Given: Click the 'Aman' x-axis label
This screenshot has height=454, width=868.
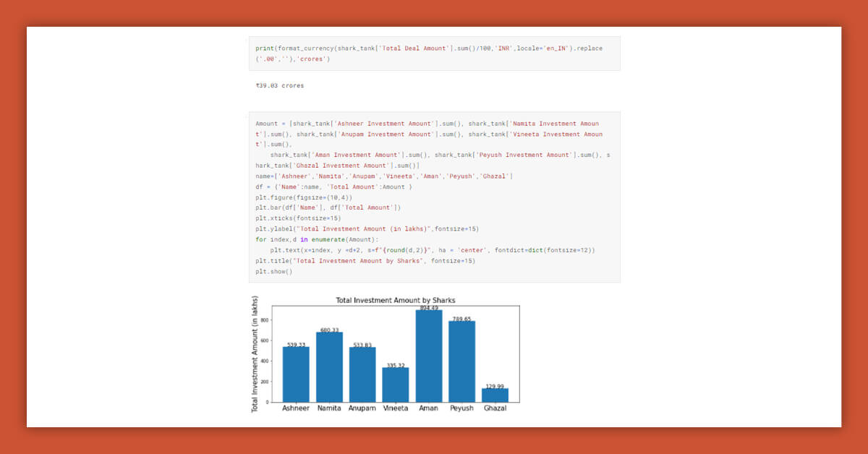Looking at the screenshot, I should tap(429, 408).
